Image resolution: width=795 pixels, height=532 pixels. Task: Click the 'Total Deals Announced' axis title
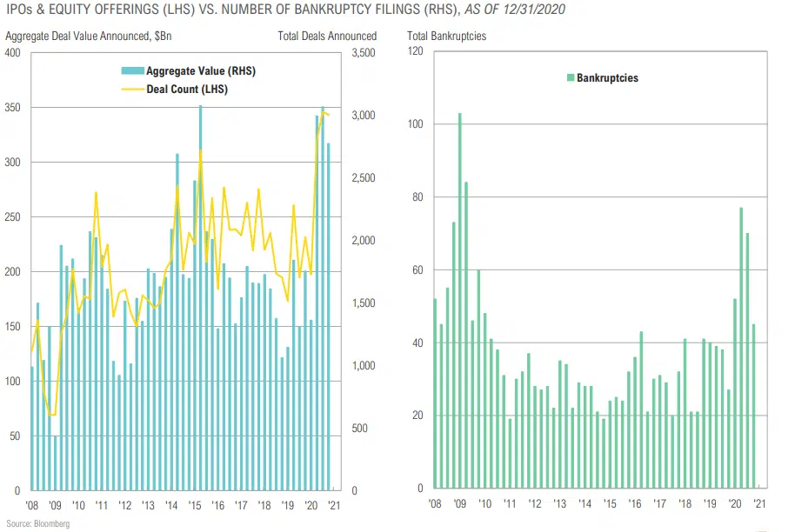point(327,37)
